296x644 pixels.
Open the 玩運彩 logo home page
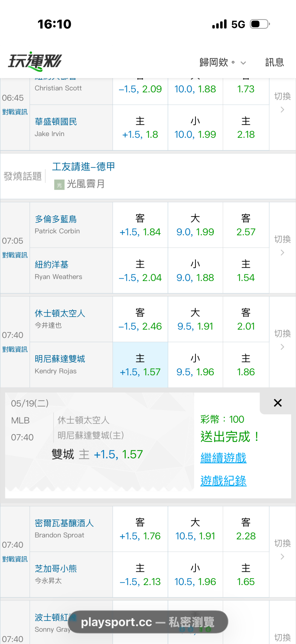tap(35, 62)
